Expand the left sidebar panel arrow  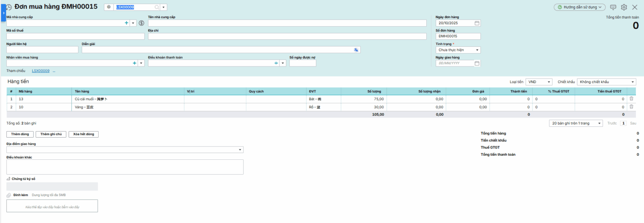pos(4,13)
